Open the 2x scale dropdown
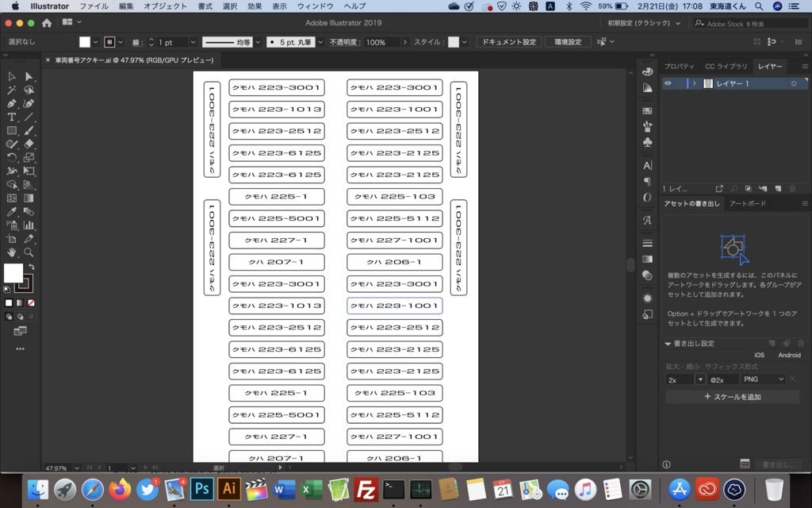This screenshot has width=812, height=508. [699, 379]
